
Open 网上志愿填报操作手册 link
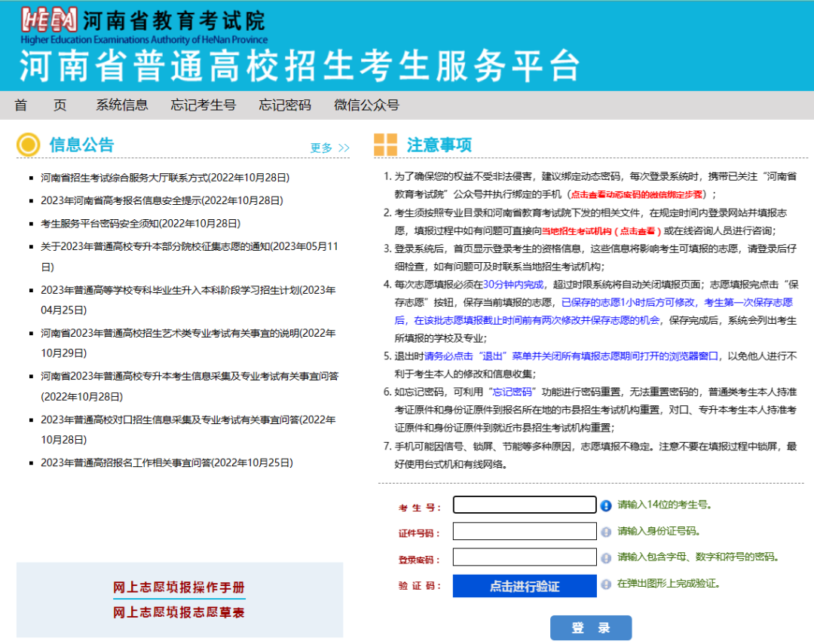click(179, 588)
